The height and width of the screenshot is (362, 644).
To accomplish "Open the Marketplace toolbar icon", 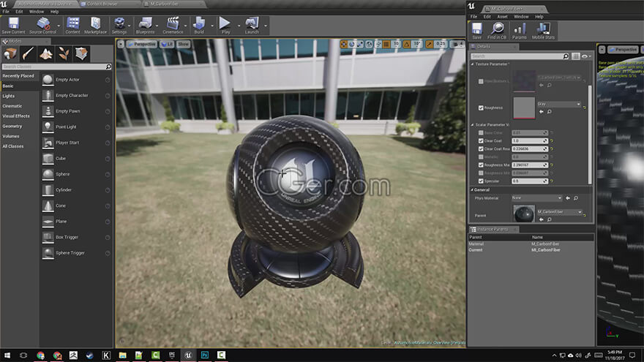I will coord(95,26).
